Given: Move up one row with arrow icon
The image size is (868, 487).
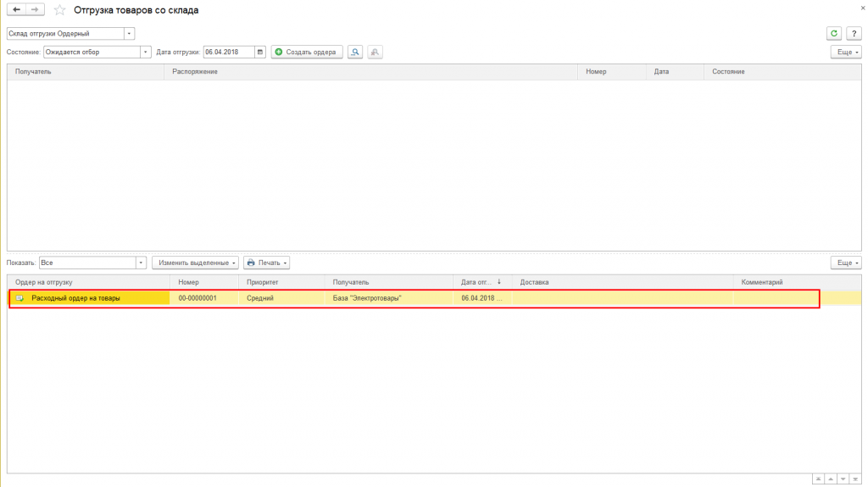Looking at the screenshot, I should [x=831, y=479].
